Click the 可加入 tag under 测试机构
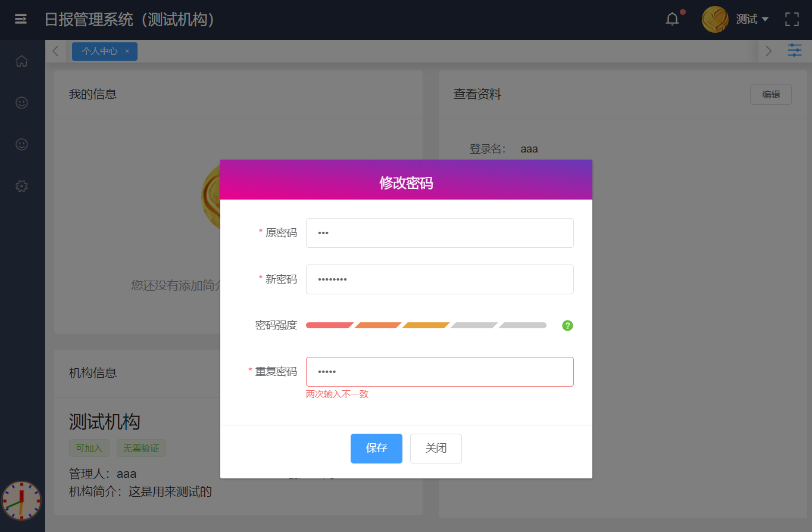The height and width of the screenshot is (532, 812). click(x=89, y=448)
